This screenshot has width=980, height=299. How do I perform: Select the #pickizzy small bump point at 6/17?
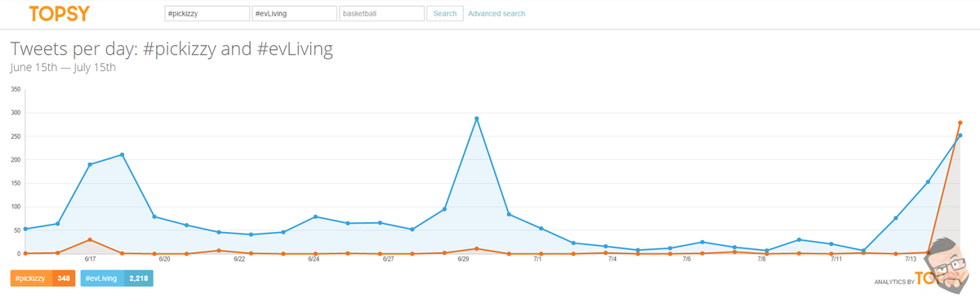(x=90, y=240)
